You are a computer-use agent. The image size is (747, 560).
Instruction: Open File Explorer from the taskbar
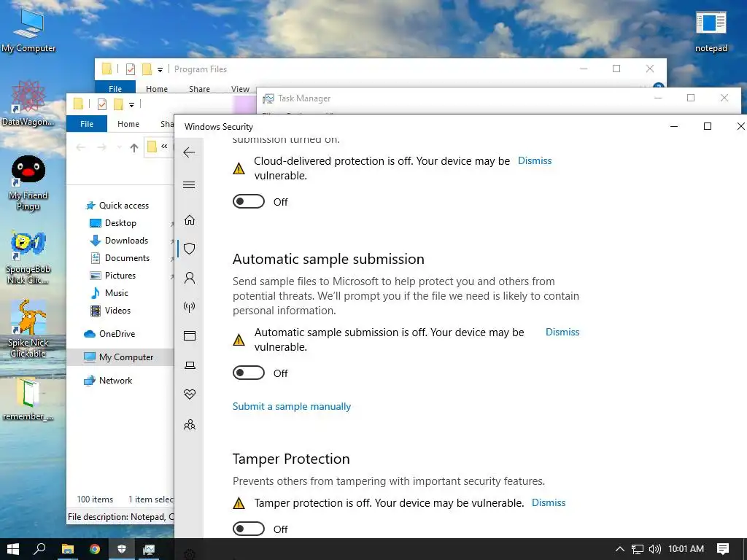tap(68, 549)
